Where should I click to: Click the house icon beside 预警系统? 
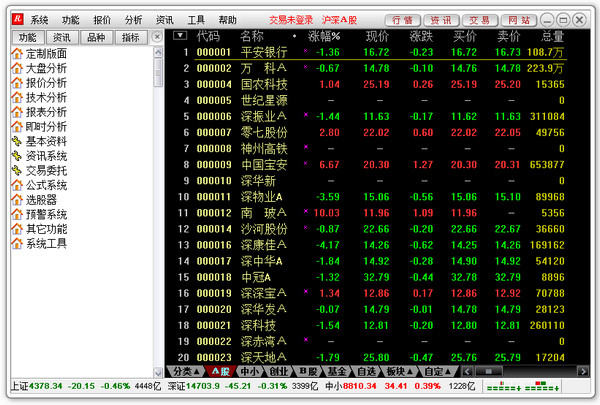pos(17,214)
